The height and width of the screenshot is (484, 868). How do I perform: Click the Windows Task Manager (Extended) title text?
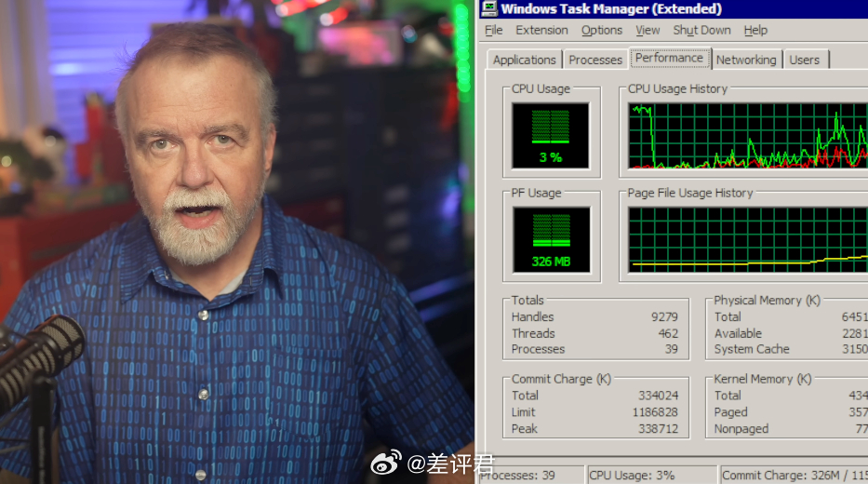tap(611, 9)
